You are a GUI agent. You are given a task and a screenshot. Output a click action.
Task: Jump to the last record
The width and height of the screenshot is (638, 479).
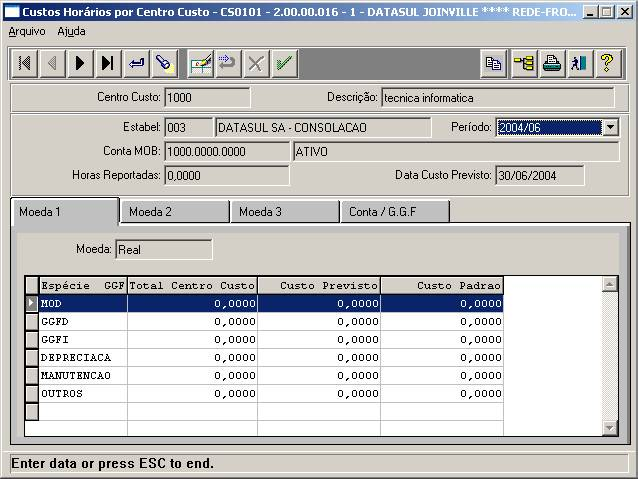pyautogui.click(x=107, y=63)
